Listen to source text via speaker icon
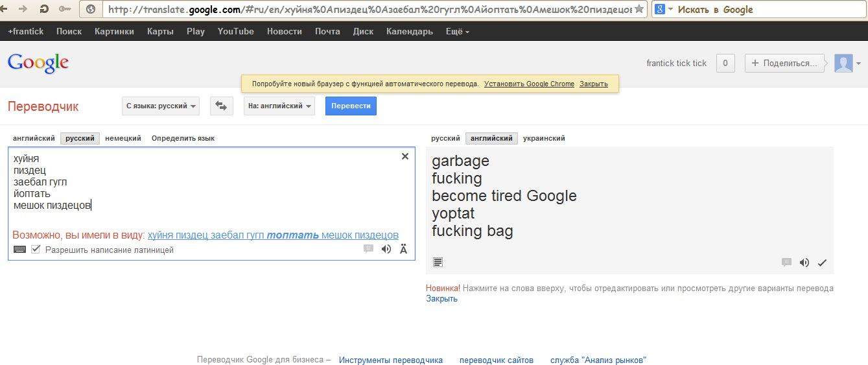868x365 pixels. [386, 249]
